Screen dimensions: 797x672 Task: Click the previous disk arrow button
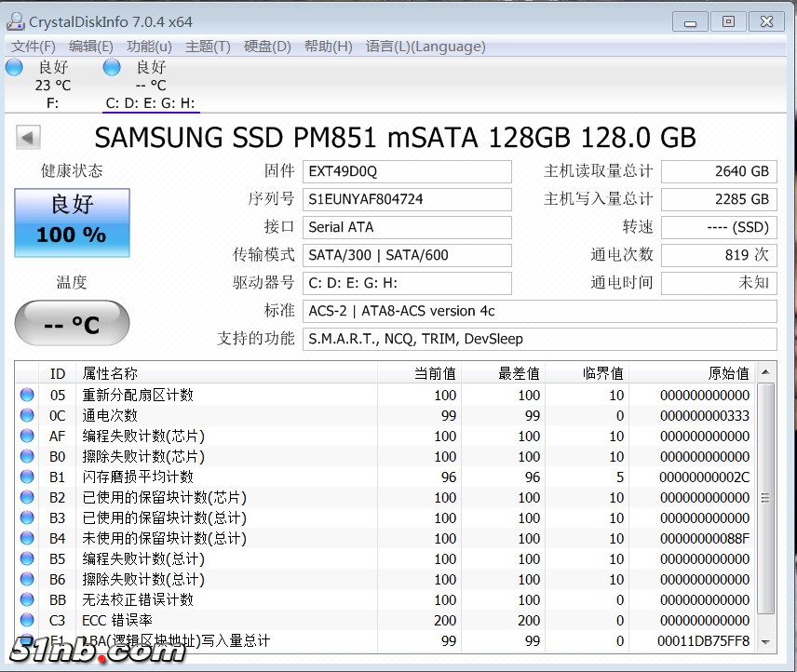pyautogui.click(x=28, y=138)
